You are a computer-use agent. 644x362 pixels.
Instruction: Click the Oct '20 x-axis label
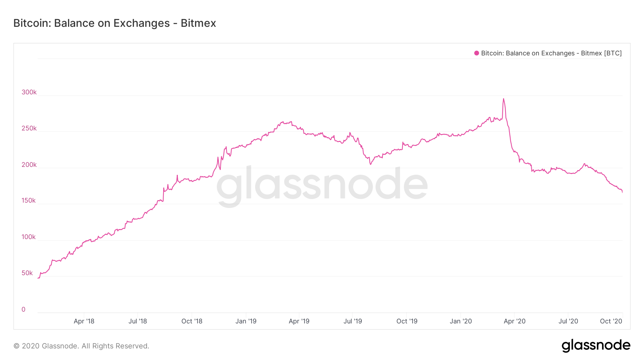click(611, 321)
